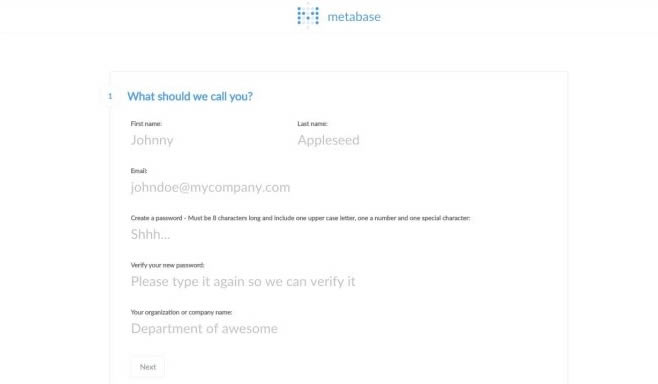Viewport: 658px width, 384px height.
Task: Click the 'Last name:' label
Action: (312, 124)
